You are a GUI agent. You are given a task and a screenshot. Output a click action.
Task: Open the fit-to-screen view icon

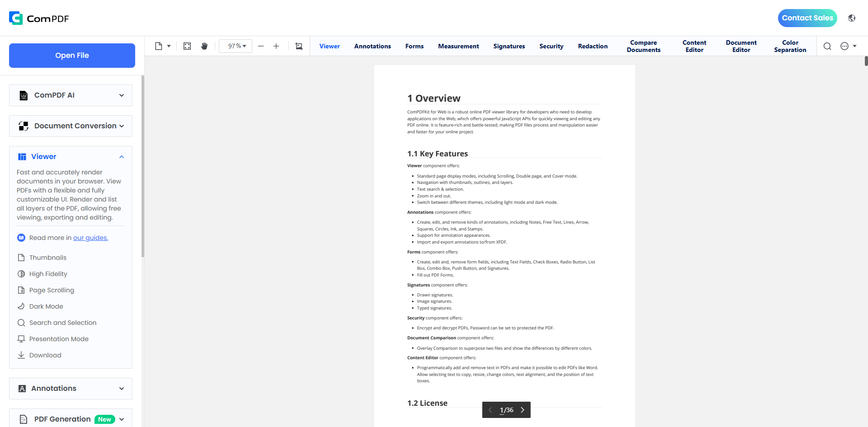187,46
